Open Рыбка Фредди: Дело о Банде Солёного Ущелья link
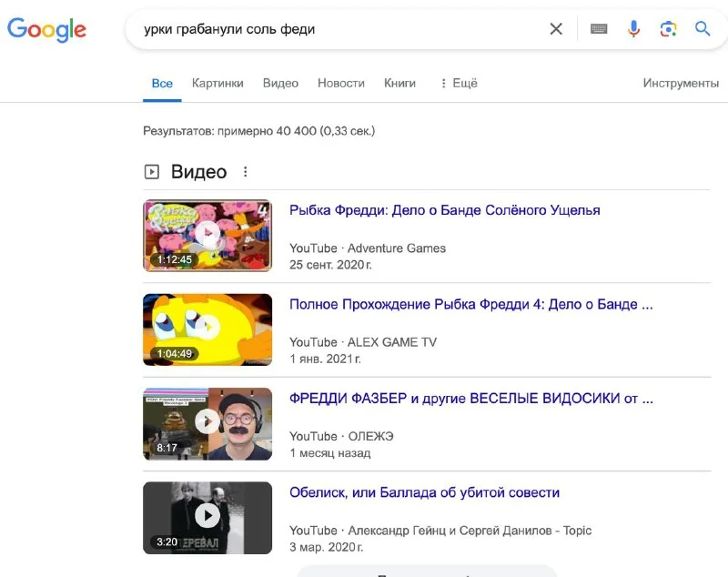728x577 pixels. click(444, 210)
